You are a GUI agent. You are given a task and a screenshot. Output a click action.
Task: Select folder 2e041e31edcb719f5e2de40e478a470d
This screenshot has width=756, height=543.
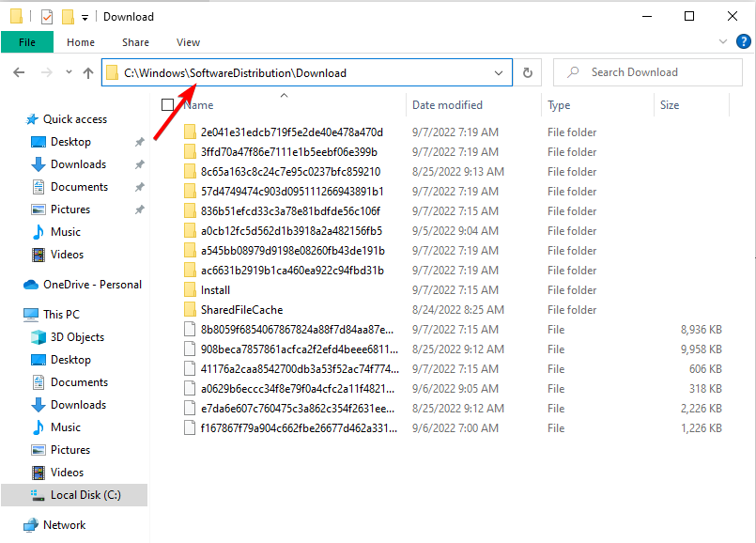(x=291, y=132)
